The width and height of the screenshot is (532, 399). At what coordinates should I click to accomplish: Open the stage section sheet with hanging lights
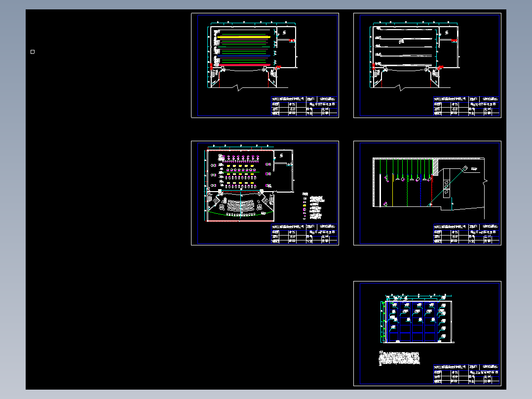[427, 193]
